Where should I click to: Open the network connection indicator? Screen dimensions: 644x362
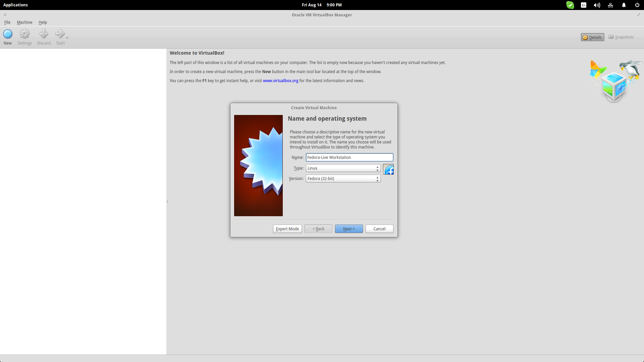point(610,5)
